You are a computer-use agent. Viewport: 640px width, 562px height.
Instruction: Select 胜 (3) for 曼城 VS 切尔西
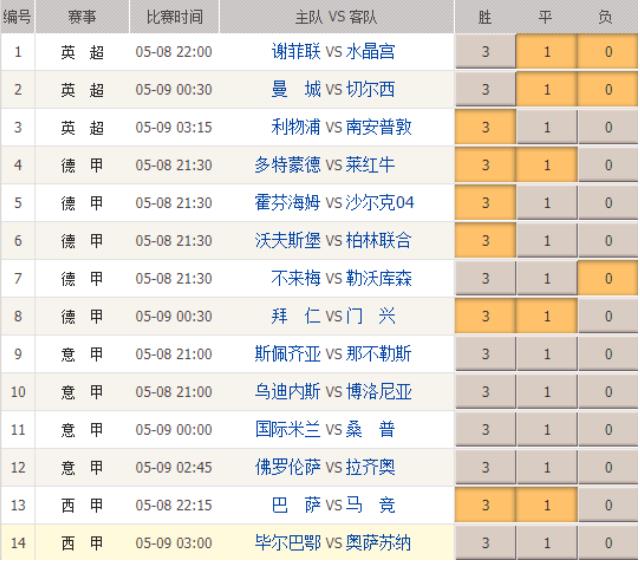point(485,89)
